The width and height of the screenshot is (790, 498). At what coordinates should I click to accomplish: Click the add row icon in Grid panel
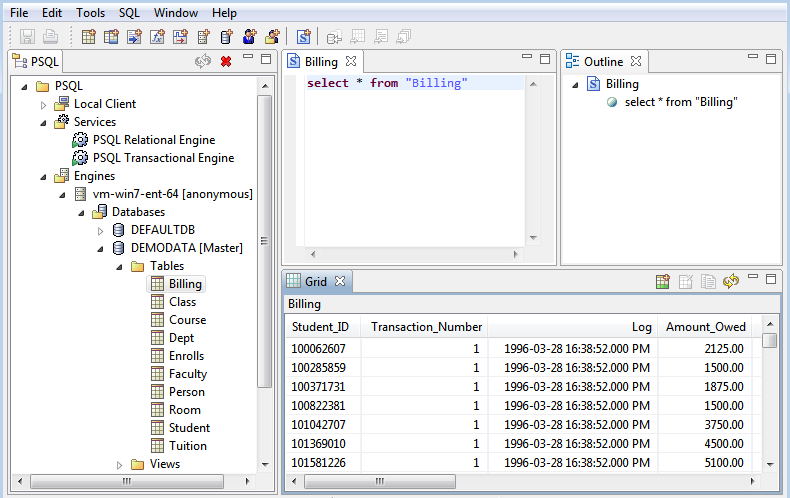663,281
